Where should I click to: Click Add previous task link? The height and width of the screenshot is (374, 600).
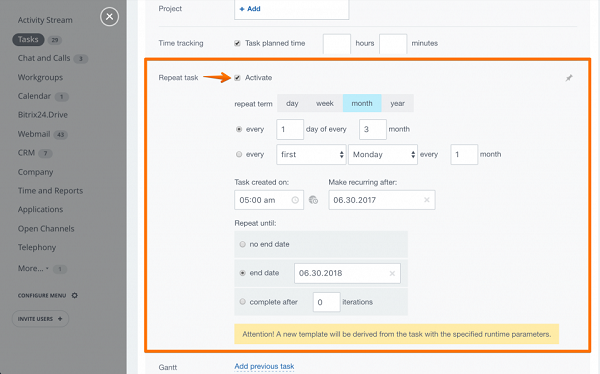[x=264, y=366]
